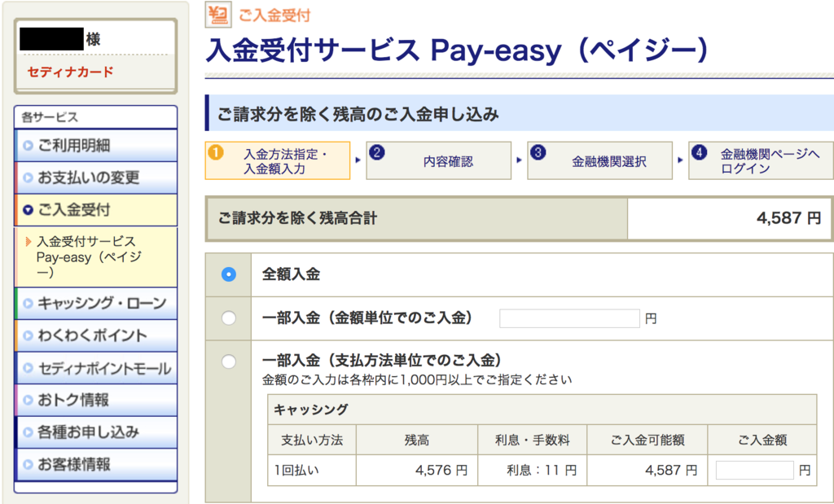This screenshot has height=504, width=834.
Task: Open 入金受付サービス Pay-easy（ペイジー） submenu link
Action: tap(88, 257)
